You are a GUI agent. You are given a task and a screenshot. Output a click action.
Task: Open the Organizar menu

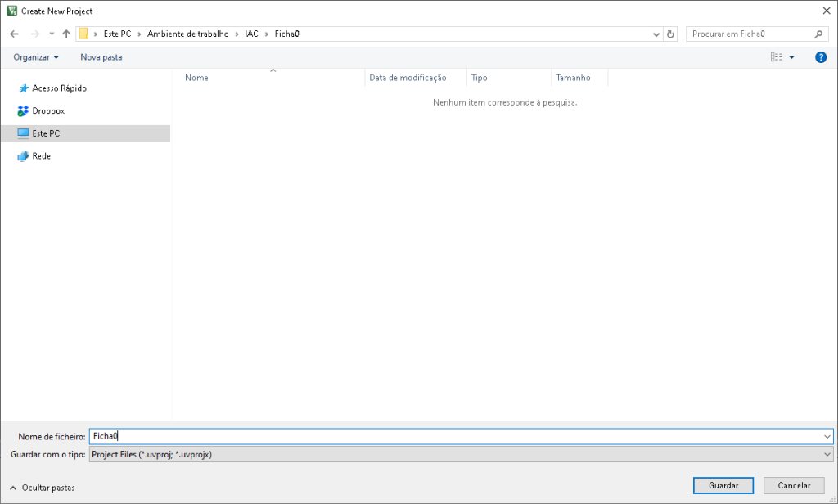coord(36,57)
